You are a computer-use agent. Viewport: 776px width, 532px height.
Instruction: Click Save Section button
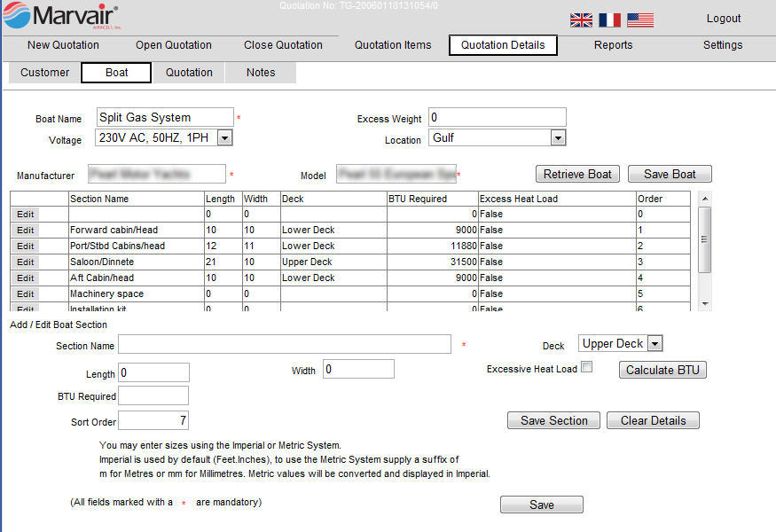tap(553, 420)
